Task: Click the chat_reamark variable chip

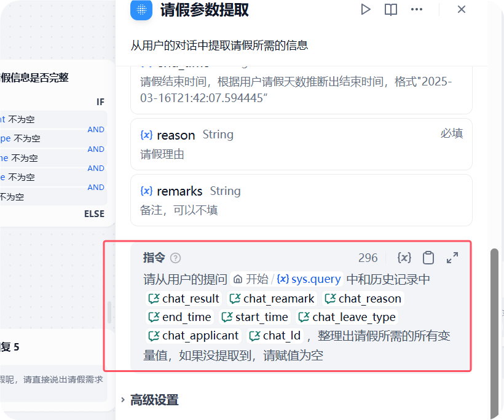Action: pos(272,298)
